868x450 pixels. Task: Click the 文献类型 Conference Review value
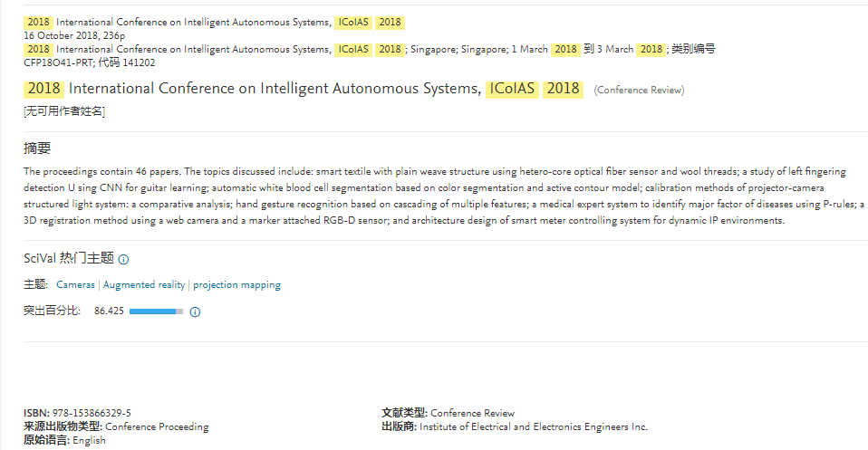pos(472,413)
